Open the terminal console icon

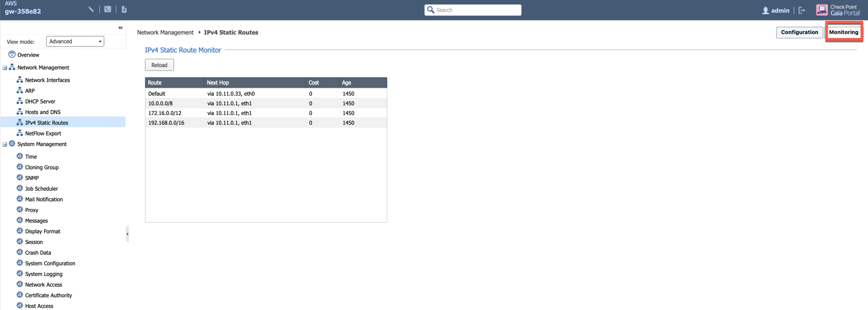click(108, 9)
